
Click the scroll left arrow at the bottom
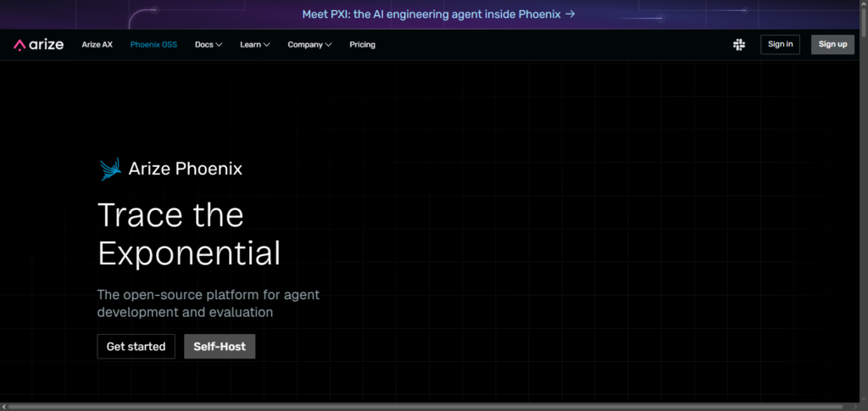coord(4,407)
